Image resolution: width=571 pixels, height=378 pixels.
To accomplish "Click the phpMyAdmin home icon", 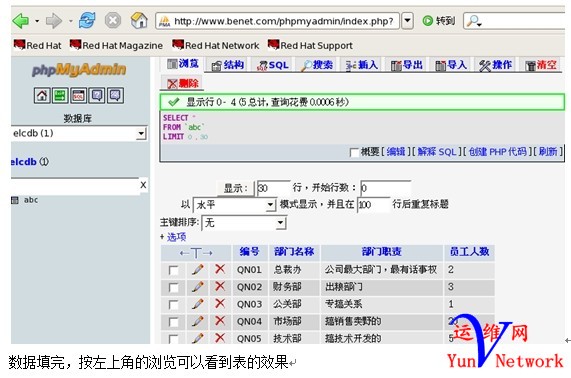I will [42, 96].
